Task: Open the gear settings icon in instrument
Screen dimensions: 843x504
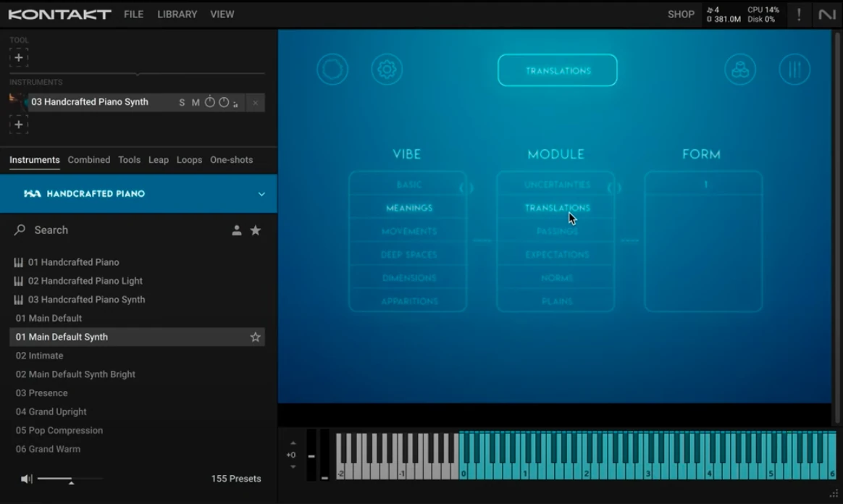Action: (387, 70)
